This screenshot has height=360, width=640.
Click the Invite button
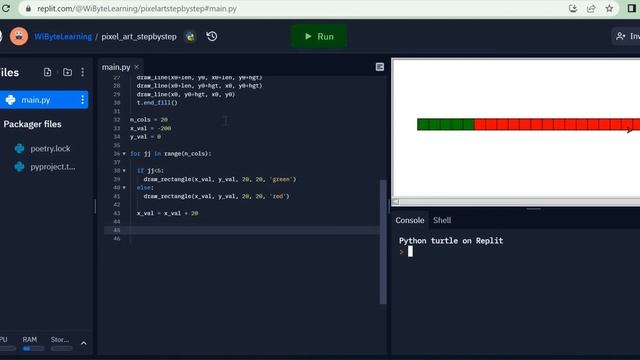point(627,36)
